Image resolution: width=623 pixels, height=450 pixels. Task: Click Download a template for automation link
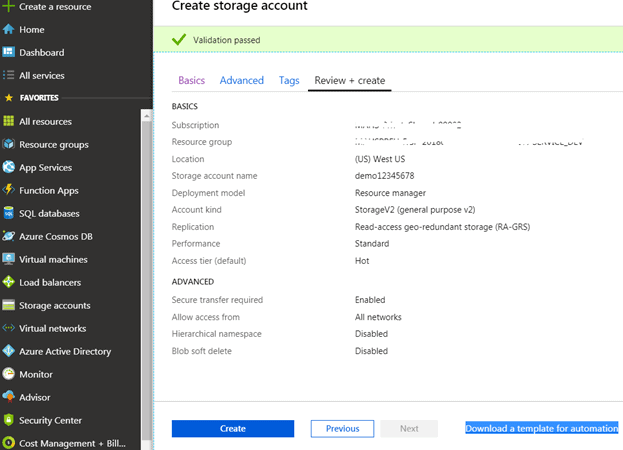541,428
